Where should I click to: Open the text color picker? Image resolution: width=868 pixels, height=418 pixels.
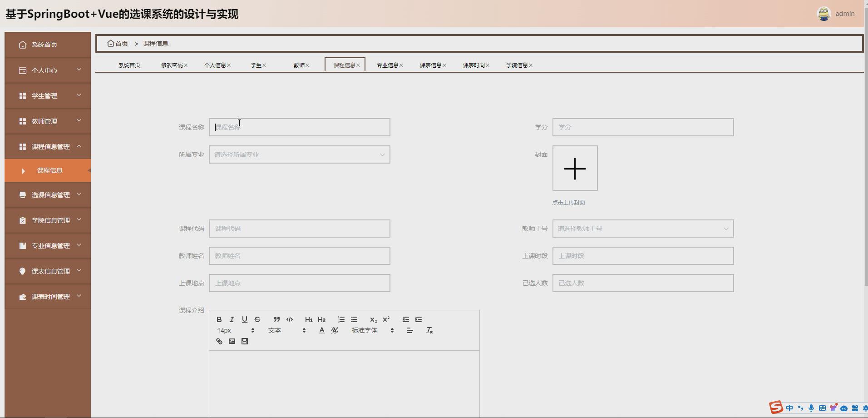[x=322, y=330]
